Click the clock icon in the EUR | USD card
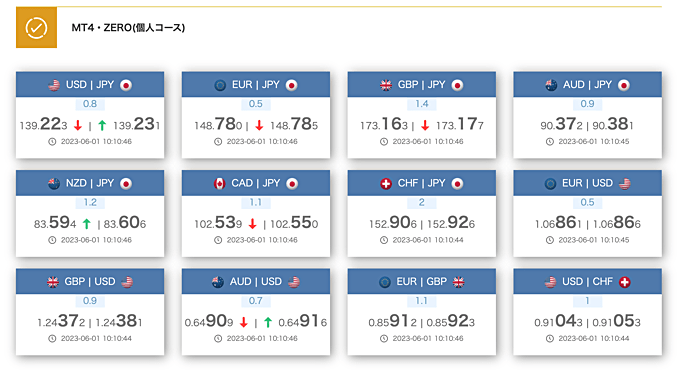Image resolution: width=680 pixels, height=377 pixels. (x=550, y=240)
